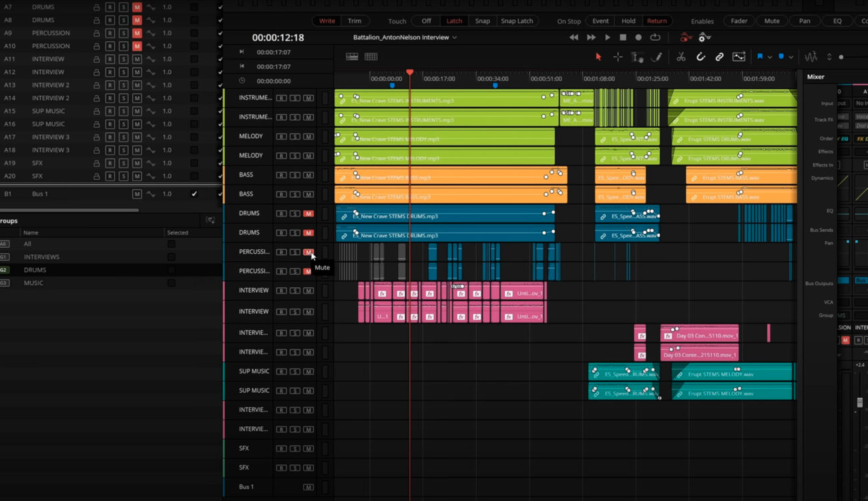The image size is (868, 501).
Task: Set On Stop to Hold
Action: 628,21
